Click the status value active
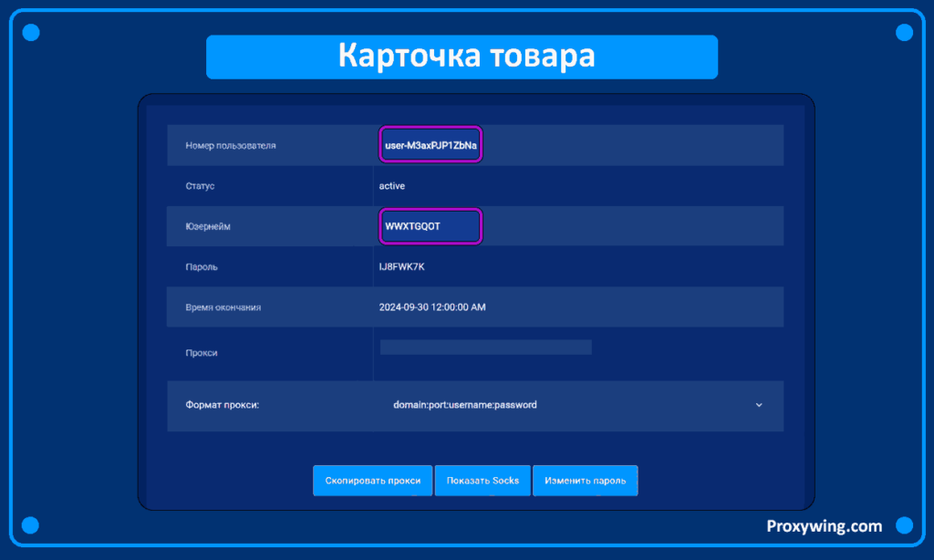Image resolution: width=934 pixels, height=560 pixels. 392,186
